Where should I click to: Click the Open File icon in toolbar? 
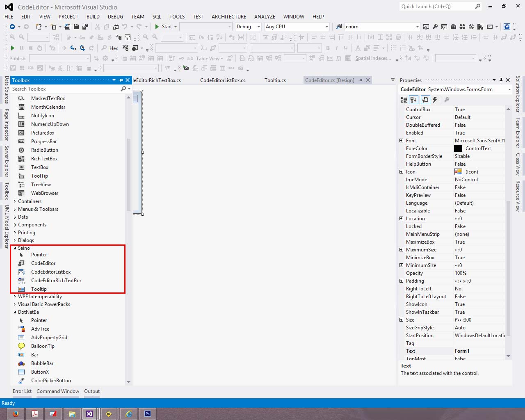[67, 27]
